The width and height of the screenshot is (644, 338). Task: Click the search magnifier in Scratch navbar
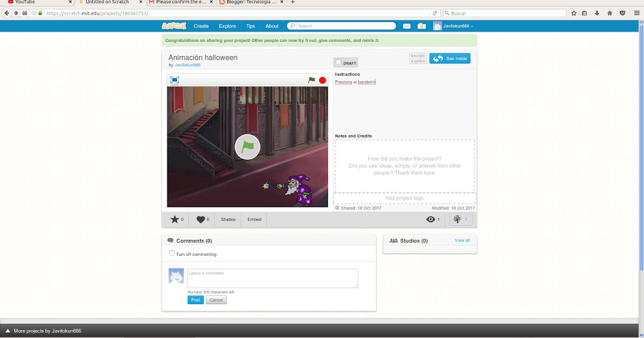[292, 26]
